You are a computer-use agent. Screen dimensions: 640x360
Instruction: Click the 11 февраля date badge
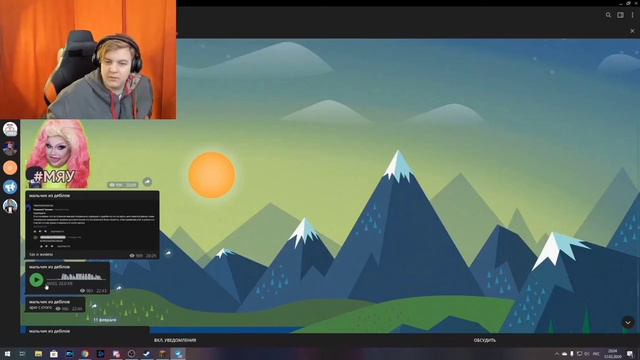pyautogui.click(x=105, y=320)
